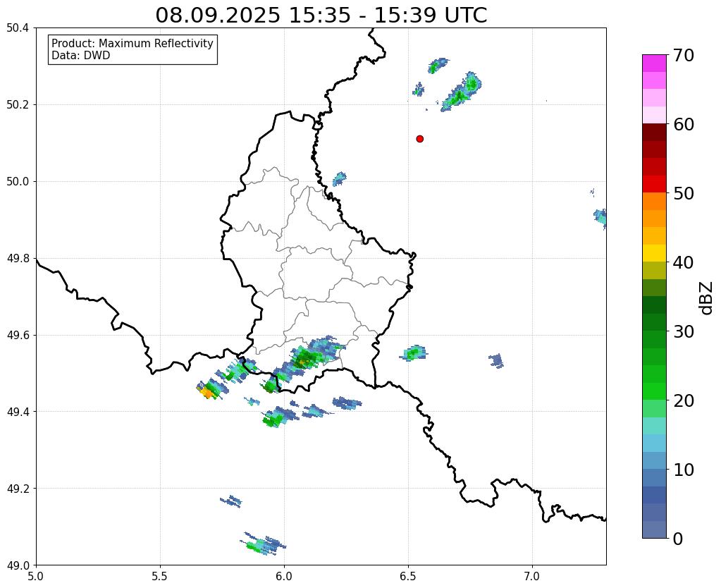Click the "Data: DWD" label
The width and height of the screenshot is (721, 588).
click(x=80, y=56)
